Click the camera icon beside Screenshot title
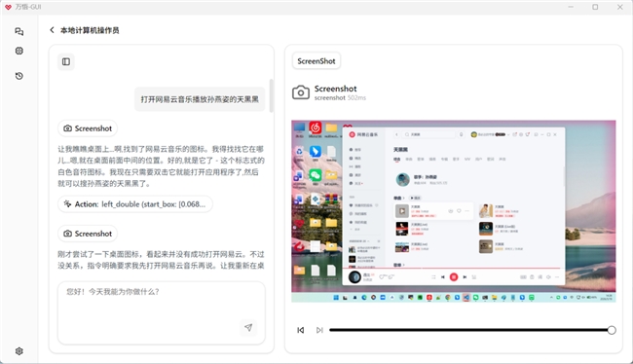 click(301, 92)
